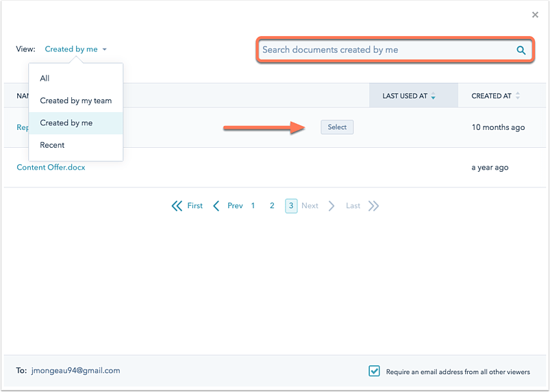Uncheck Require an email address checkbox

[x=374, y=371]
